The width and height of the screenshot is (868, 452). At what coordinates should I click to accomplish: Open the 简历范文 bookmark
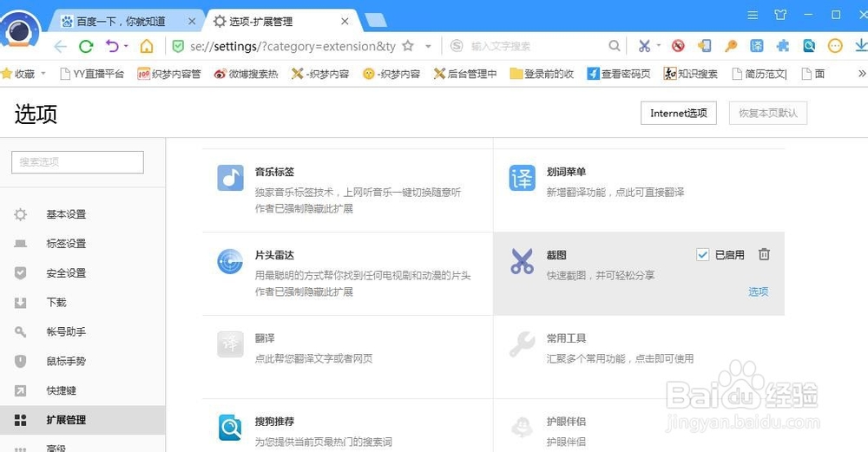pos(759,74)
